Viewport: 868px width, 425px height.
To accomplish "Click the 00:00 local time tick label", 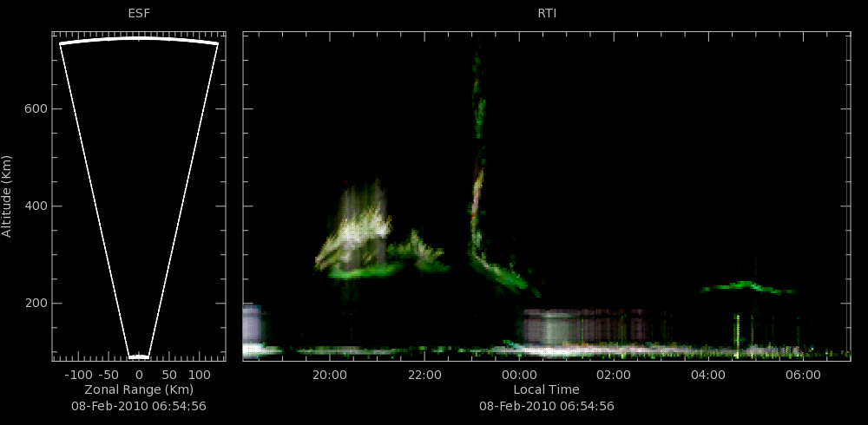I will pyautogui.click(x=519, y=375).
